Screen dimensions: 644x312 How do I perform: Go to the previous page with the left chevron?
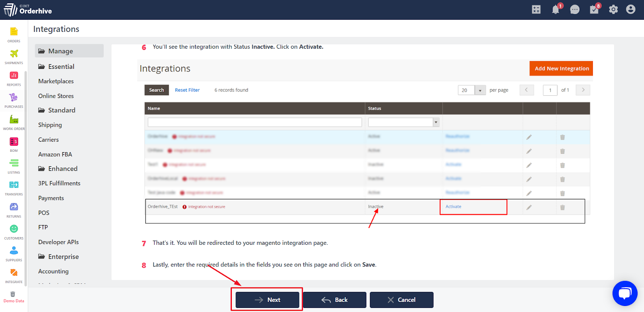coord(526,90)
